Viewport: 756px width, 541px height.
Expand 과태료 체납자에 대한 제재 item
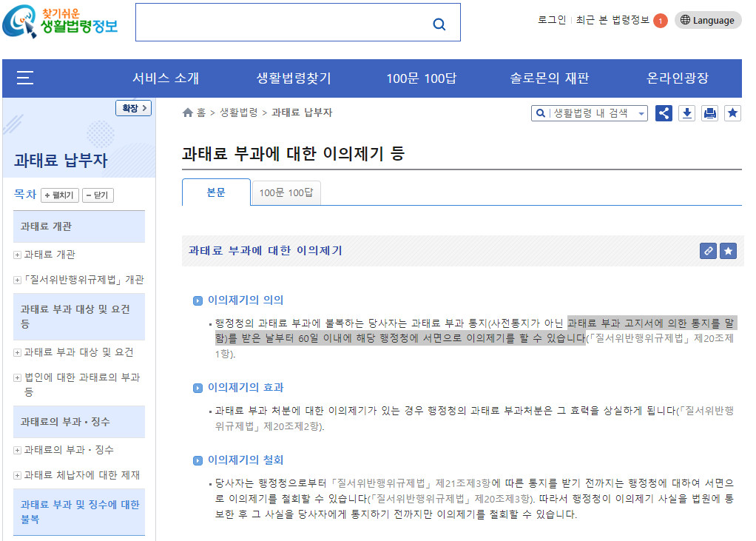point(17,475)
